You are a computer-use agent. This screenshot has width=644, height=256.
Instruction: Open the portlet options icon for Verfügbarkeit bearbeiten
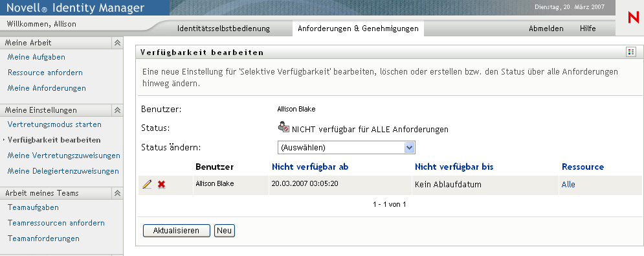point(631,52)
